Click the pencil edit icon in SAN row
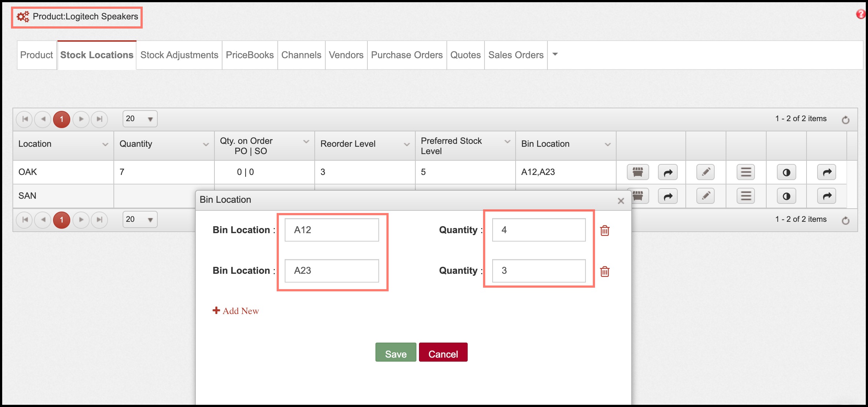 point(706,197)
